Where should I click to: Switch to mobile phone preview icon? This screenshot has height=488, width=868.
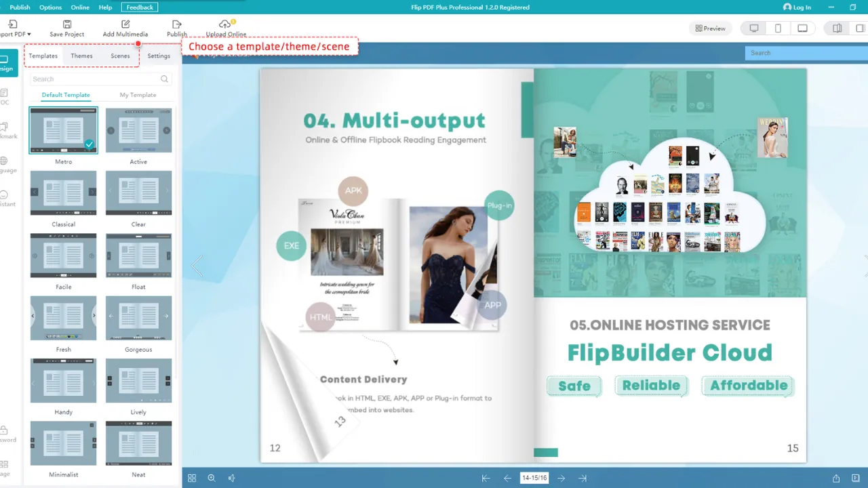tap(778, 28)
